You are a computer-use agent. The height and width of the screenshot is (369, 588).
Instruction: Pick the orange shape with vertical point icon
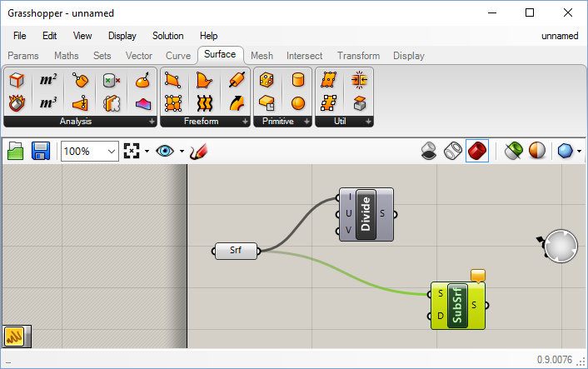(x=80, y=103)
